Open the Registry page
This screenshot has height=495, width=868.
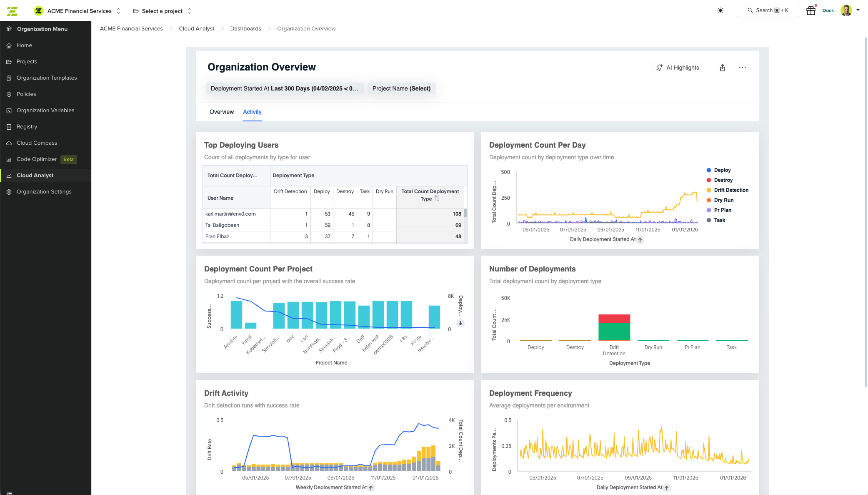27,126
